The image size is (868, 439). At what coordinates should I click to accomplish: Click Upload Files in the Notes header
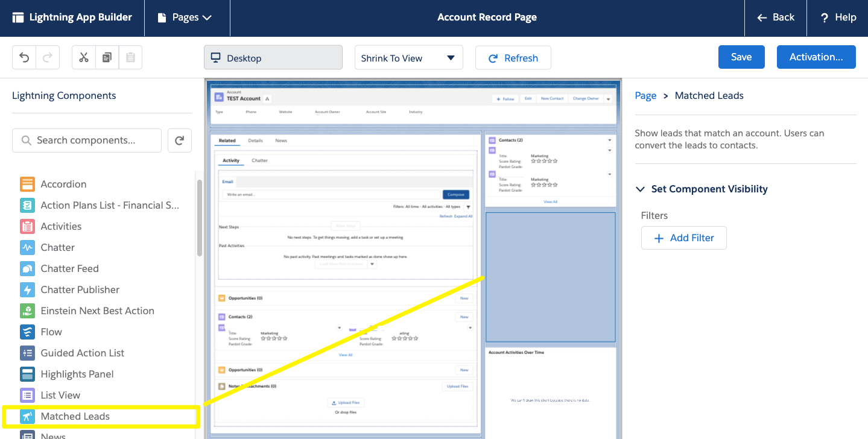tap(458, 386)
